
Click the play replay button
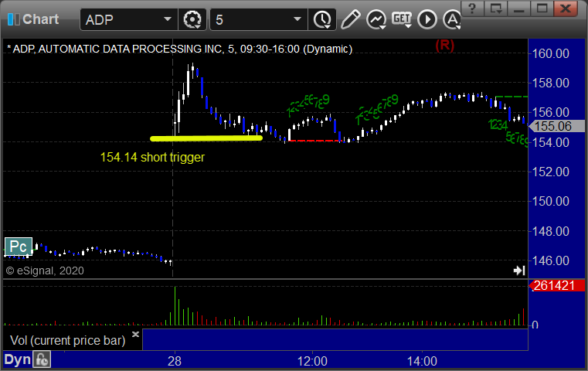coord(427,19)
